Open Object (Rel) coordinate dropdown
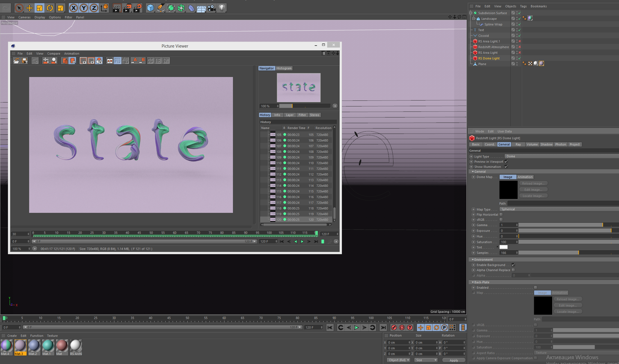 coord(399,360)
